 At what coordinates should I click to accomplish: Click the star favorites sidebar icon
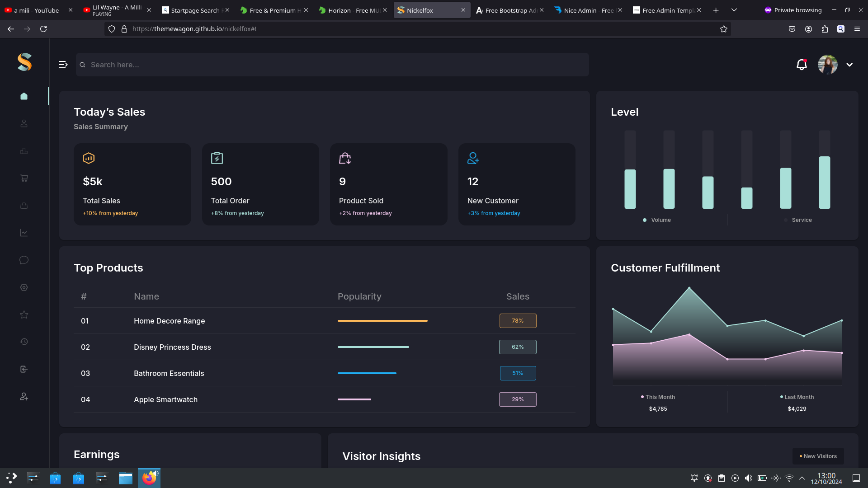[x=24, y=315]
